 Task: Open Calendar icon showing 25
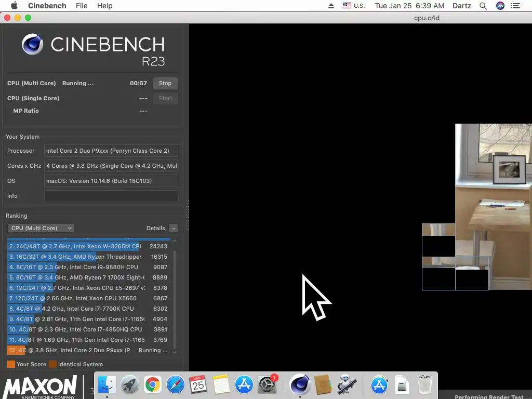coord(198,385)
